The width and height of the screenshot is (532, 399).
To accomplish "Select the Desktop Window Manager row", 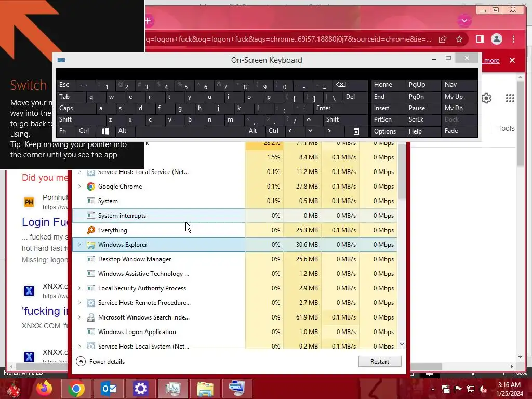I will tap(235, 259).
